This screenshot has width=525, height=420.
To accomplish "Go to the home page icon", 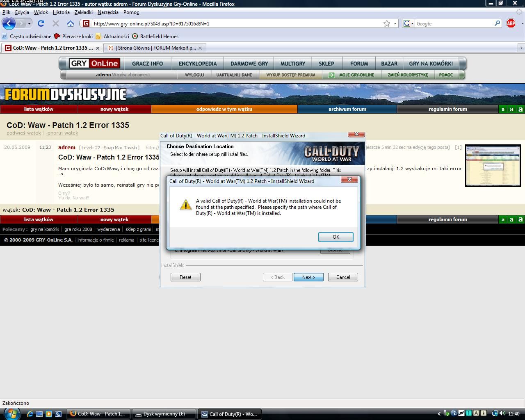I will [x=71, y=23].
